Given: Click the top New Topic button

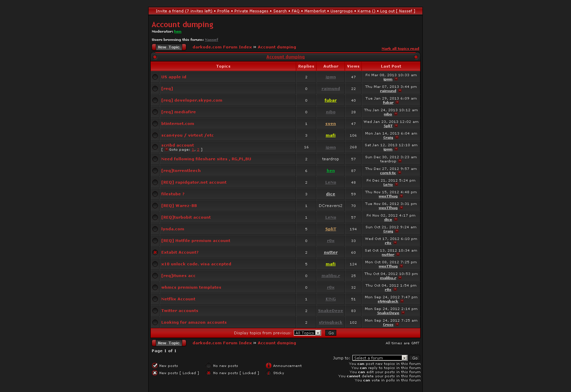Looking at the screenshot, I should [169, 47].
